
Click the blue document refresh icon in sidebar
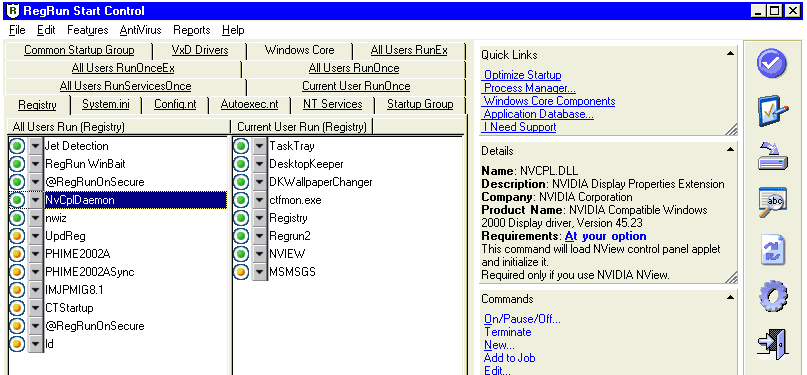click(772, 250)
